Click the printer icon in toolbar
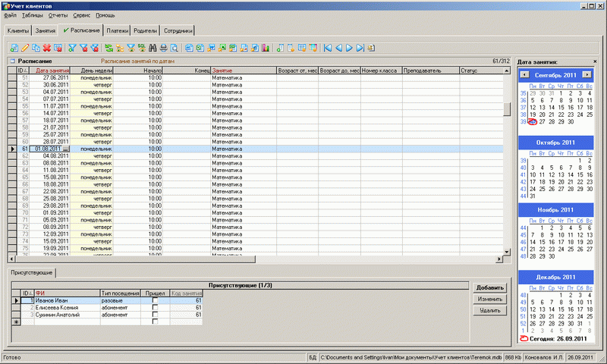This screenshot has width=607, height=364. coord(163,48)
